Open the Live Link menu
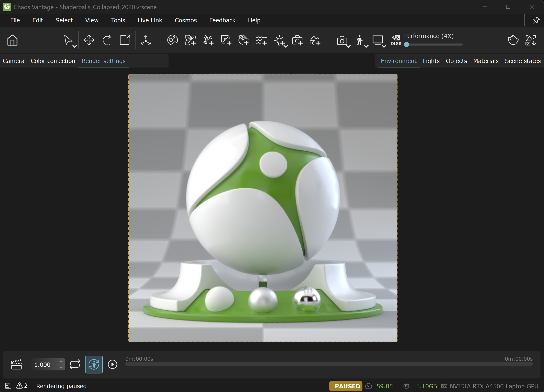Screen dimensions: 544x392 pyautogui.click(x=150, y=20)
